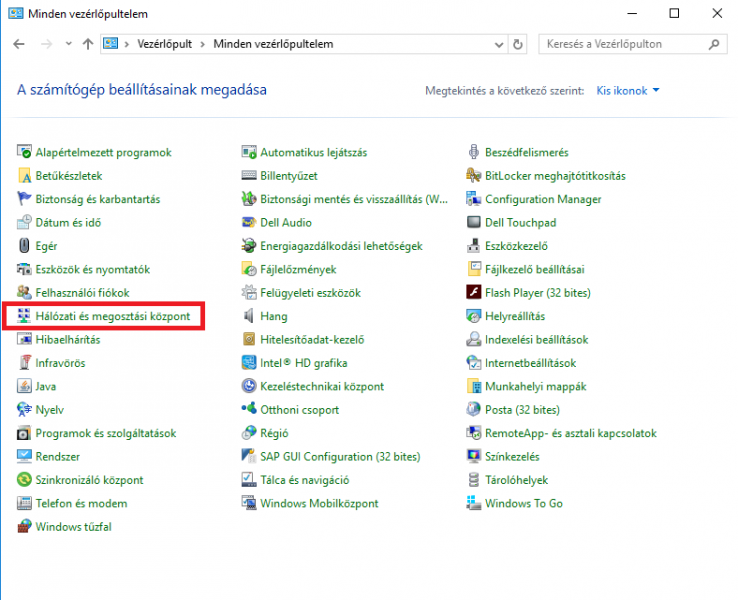
Task: Click the Tárolóhelyek storage icon
Action: click(473, 480)
